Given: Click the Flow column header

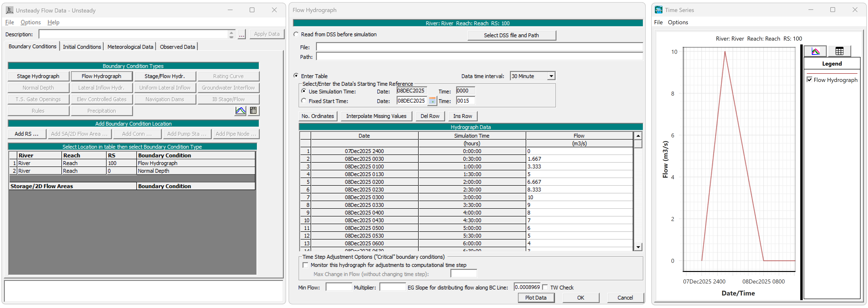Looking at the screenshot, I should click(579, 136).
